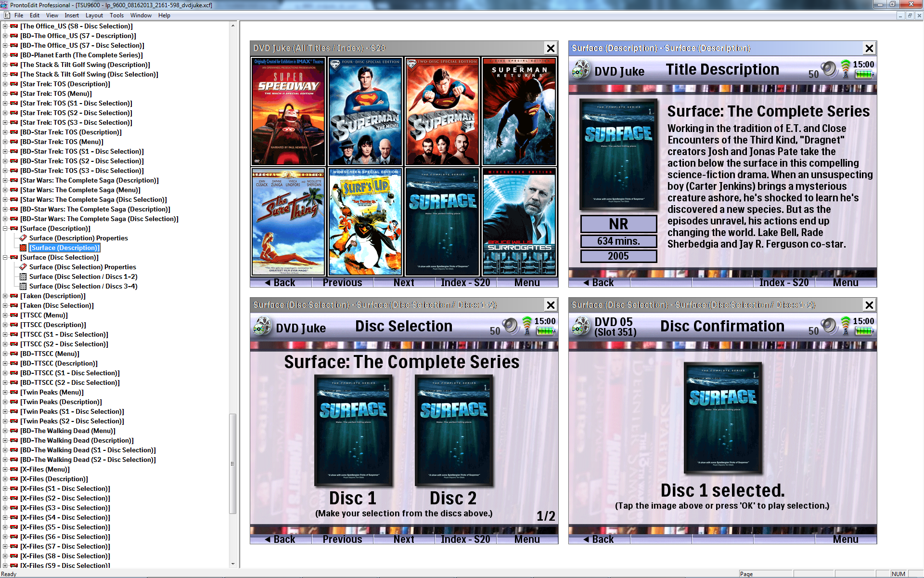Click the 2005 year box
The width and height of the screenshot is (924, 578).
[618, 256]
